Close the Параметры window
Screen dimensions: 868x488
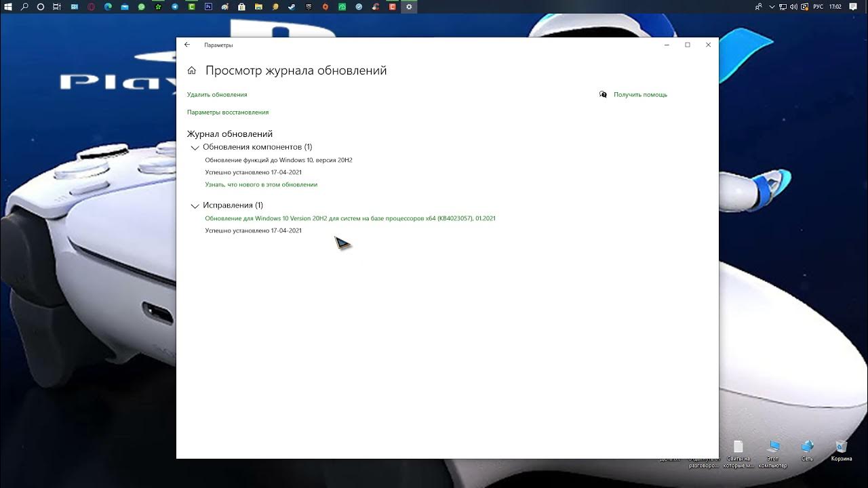coord(708,45)
